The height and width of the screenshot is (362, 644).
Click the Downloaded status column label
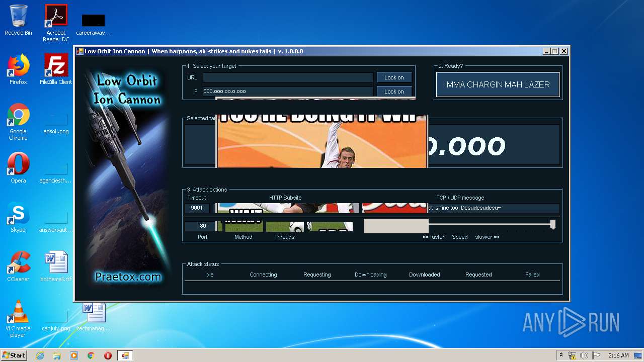[x=425, y=275]
